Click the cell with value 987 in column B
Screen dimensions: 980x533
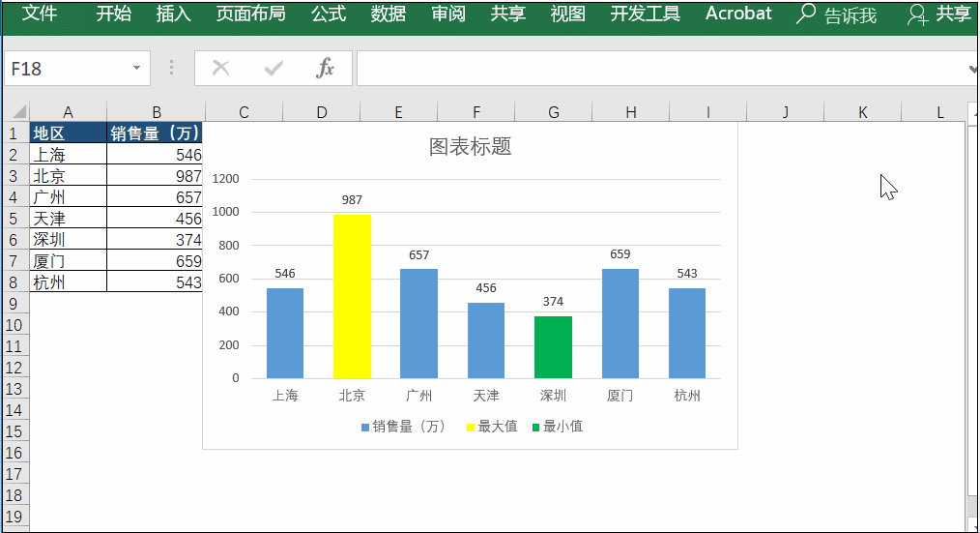[155, 175]
